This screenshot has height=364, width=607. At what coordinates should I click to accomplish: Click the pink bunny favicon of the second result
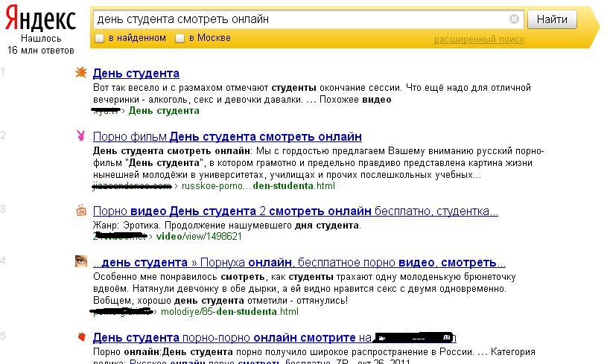[x=81, y=135]
